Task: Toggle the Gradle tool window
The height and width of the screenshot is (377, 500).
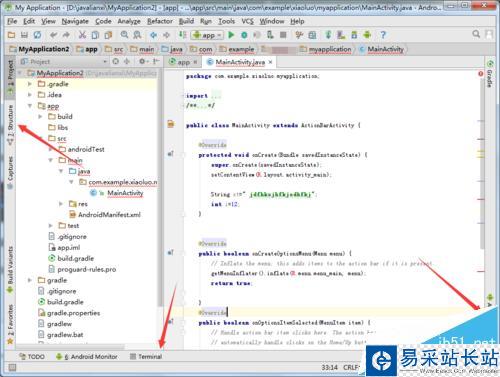Action: pyautogui.click(x=489, y=74)
